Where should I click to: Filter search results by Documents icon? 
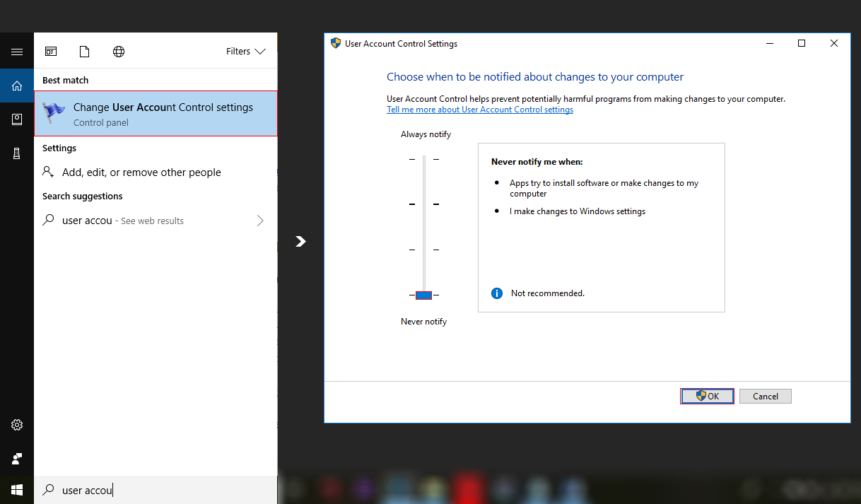tap(85, 52)
